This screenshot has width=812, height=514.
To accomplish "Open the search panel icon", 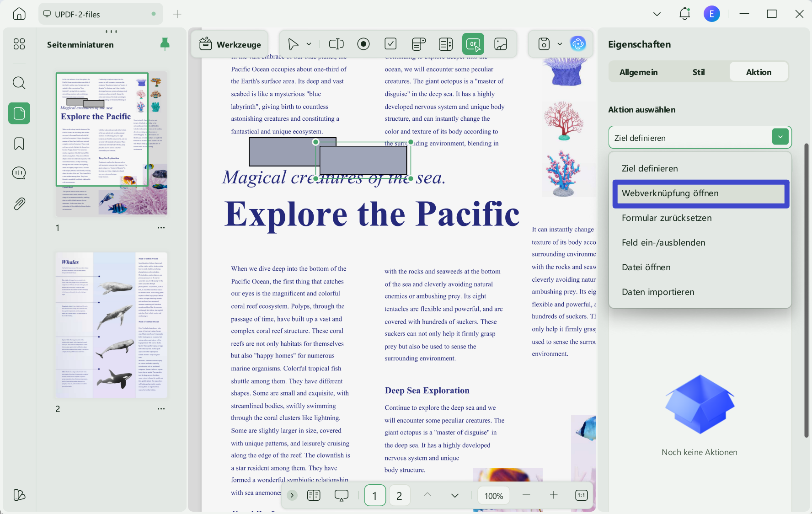I will [19, 83].
